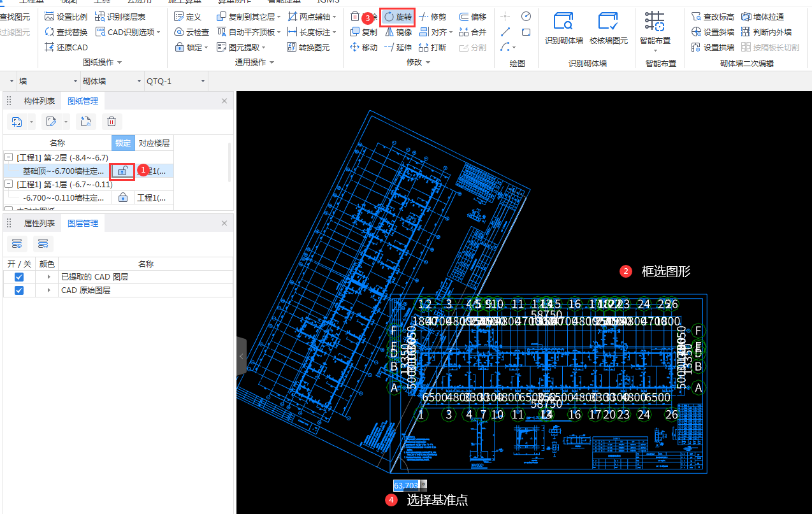Click the 转换图元 tool

308,47
